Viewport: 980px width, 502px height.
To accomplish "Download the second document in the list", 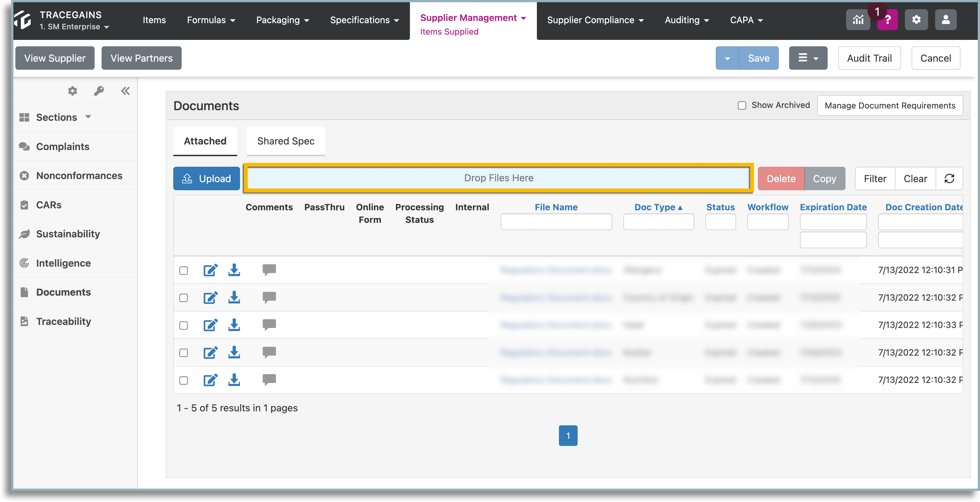I will [234, 297].
